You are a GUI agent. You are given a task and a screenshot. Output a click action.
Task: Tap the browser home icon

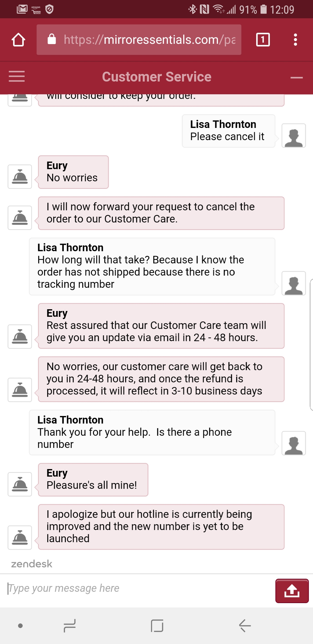pos(18,40)
